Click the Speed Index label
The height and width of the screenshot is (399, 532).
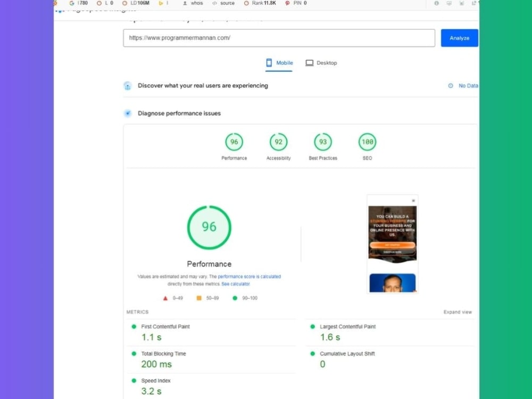click(156, 381)
